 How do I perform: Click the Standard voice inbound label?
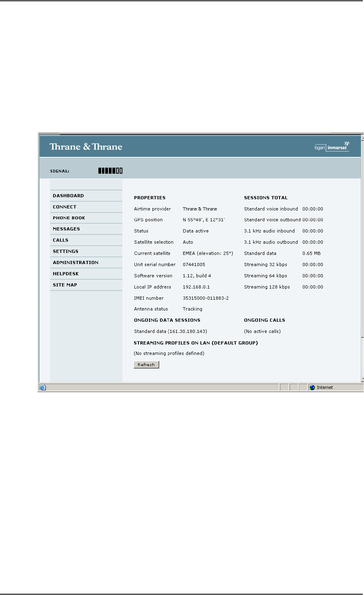pyautogui.click(x=271, y=209)
